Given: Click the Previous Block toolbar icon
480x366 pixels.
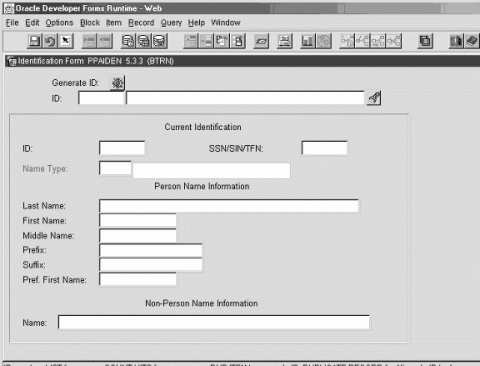Looking at the screenshot, I should click(222, 41).
